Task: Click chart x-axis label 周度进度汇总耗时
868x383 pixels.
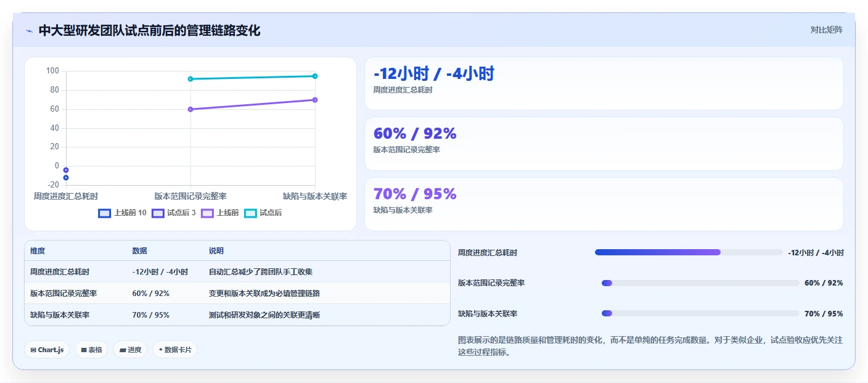Action: pos(66,196)
